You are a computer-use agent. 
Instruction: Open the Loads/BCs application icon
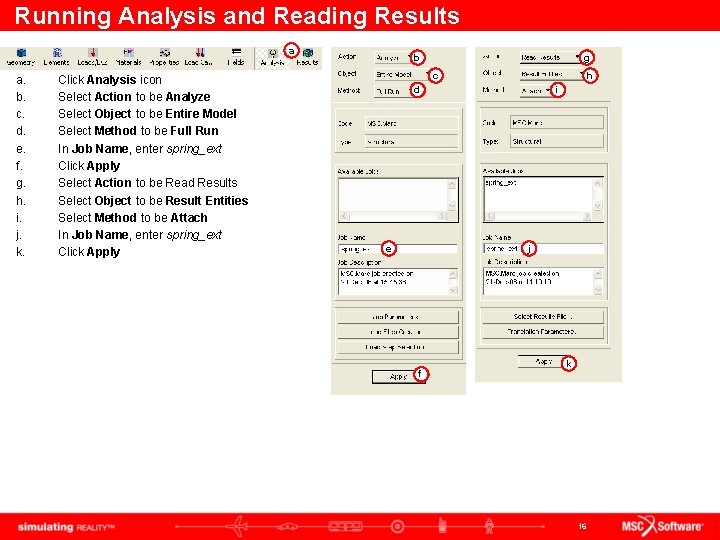tap(92, 57)
